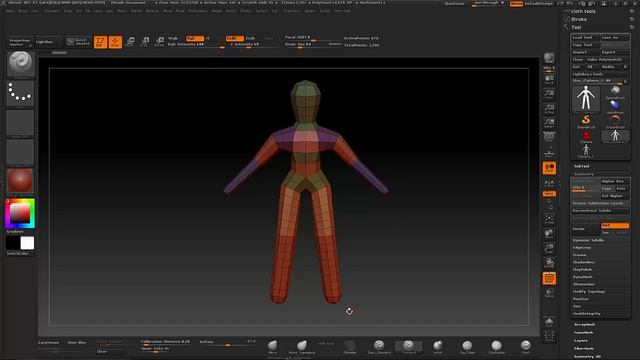The height and width of the screenshot is (360, 640).
Task: Click the BPR render icon
Action: (x=549, y=59)
